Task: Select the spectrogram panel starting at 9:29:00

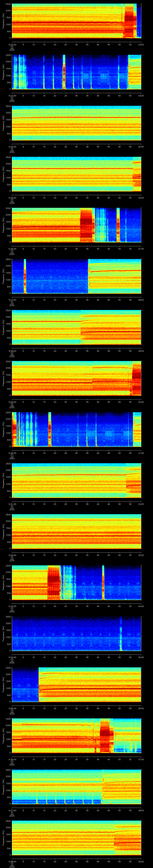Action: click(x=76, y=378)
